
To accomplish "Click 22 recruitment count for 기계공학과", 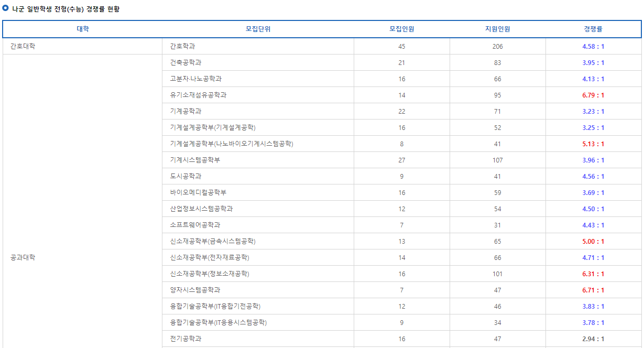I will [402, 112].
